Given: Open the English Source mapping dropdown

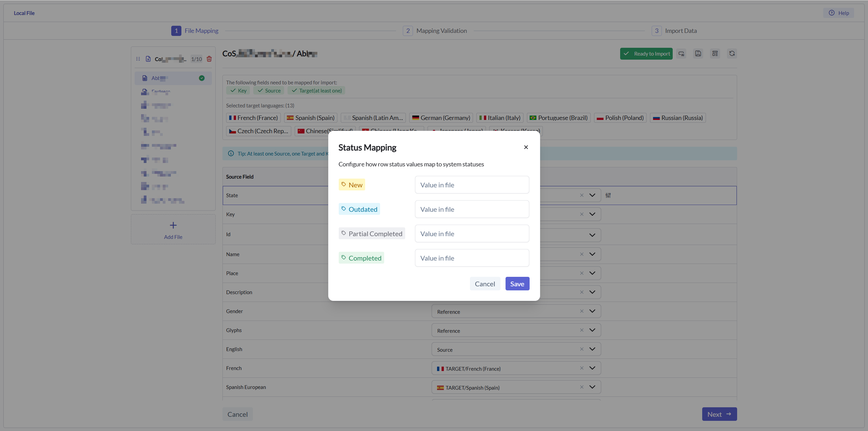Looking at the screenshot, I should (x=592, y=349).
